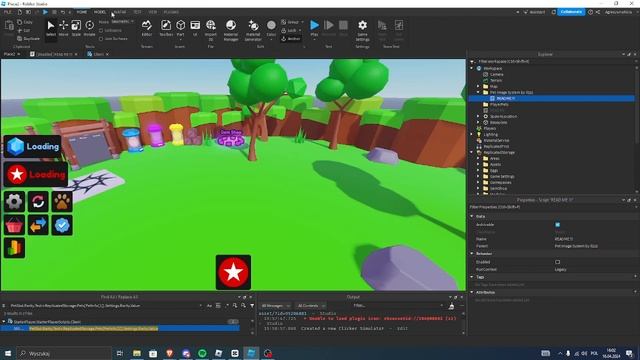Open the UI editor button
This screenshot has width=640, height=360.
click(x=195, y=28)
